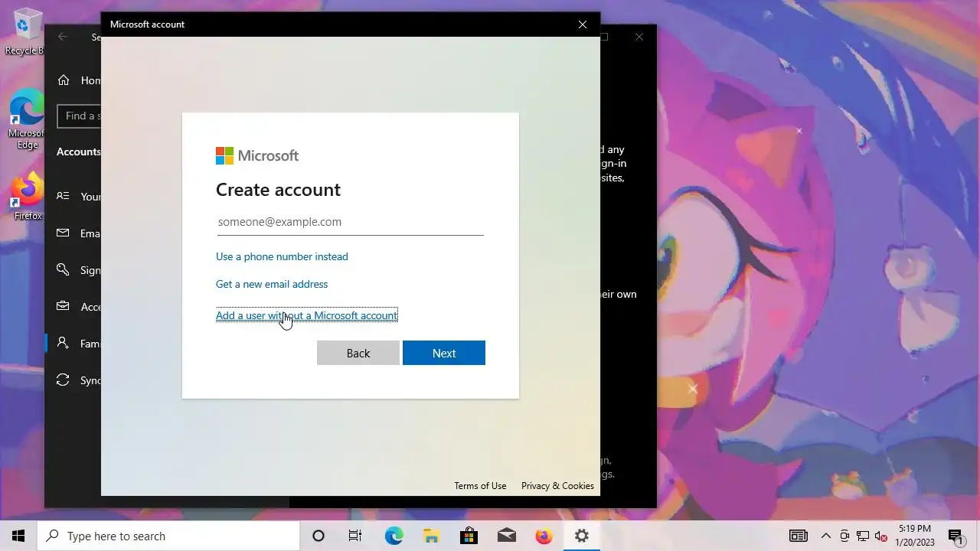980x551 pixels.
Task: Open 'Get a new email address' link
Action: coord(272,284)
